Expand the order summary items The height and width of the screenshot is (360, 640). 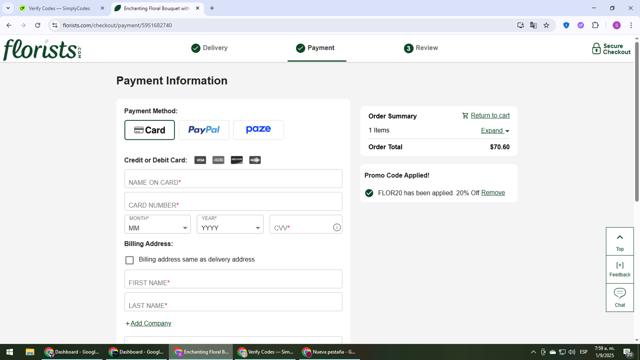(495, 131)
